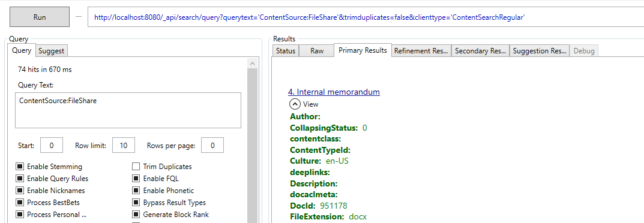Click the Row limit field
644x223 pixels.
(124, 146)
